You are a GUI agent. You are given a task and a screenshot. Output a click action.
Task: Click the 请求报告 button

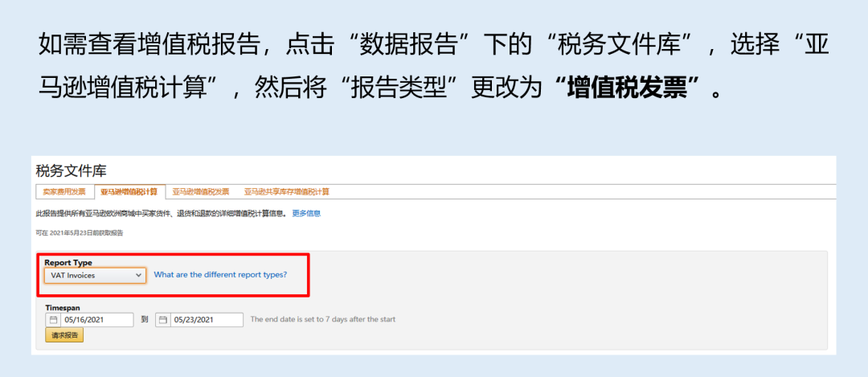click(x=64, y=335)
